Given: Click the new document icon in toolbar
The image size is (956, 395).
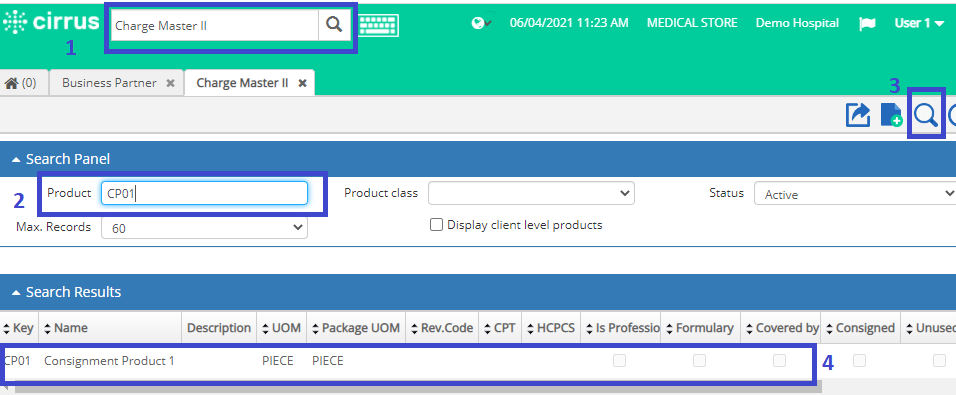Looking at the screenshot, I should click(x=891, y=115).
